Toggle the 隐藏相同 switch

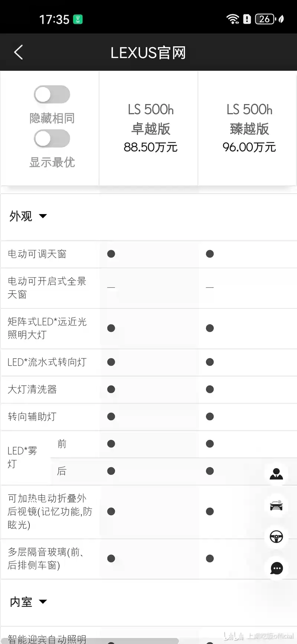52,94
